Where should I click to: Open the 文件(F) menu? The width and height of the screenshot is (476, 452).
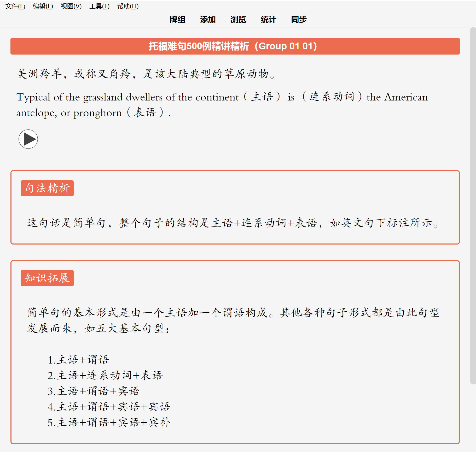[x=15, y=6]
